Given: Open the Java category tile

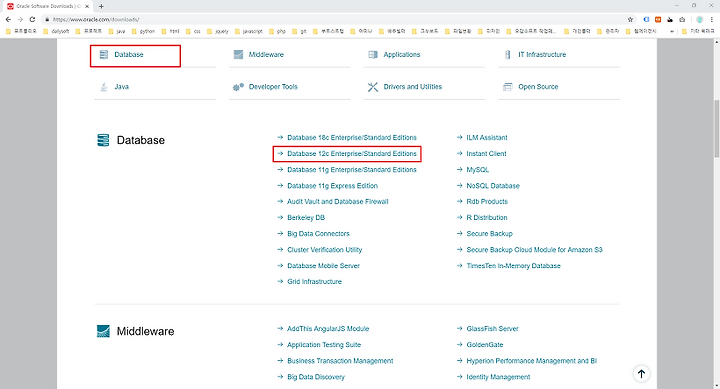Looking at the screenshot, I should (155, 87).
